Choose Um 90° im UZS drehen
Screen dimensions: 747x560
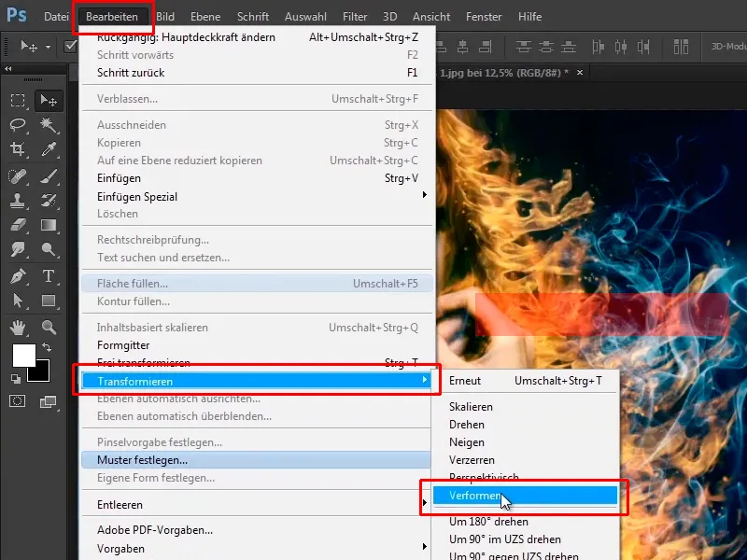click(525, 539)
